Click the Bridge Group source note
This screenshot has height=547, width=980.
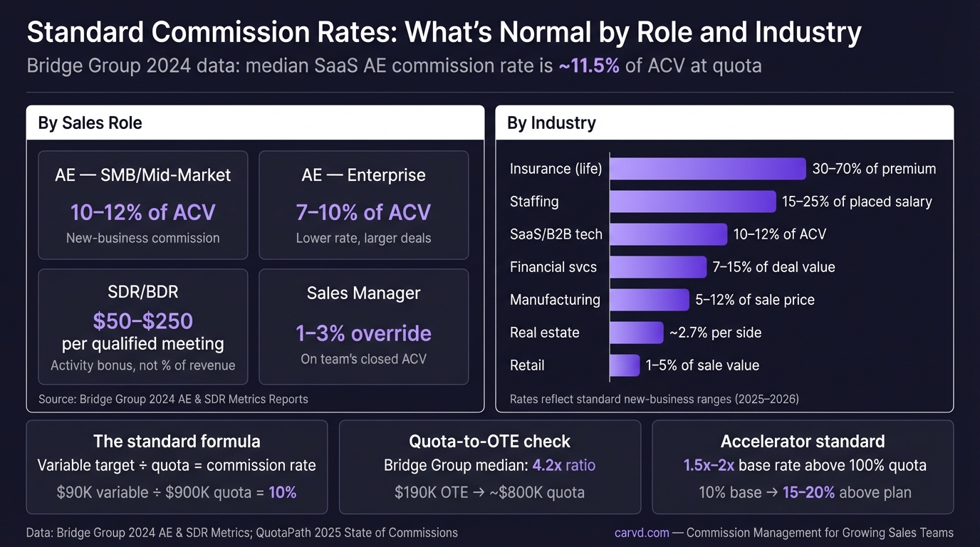click(173, 399)
